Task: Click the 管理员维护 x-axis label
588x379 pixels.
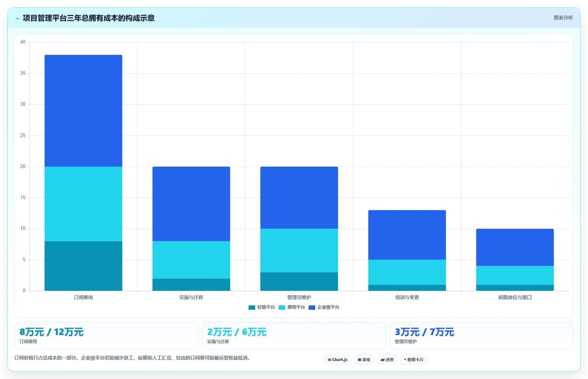Action: (299, 297)
